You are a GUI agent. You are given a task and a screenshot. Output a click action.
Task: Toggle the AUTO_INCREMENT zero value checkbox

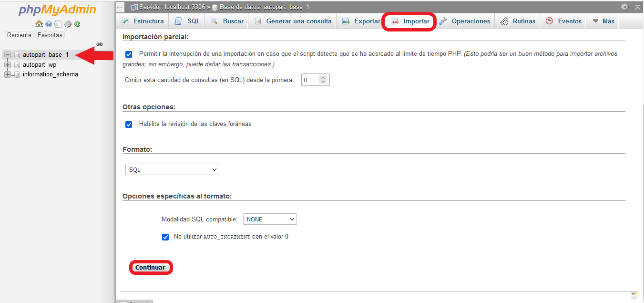coord(165,237)
